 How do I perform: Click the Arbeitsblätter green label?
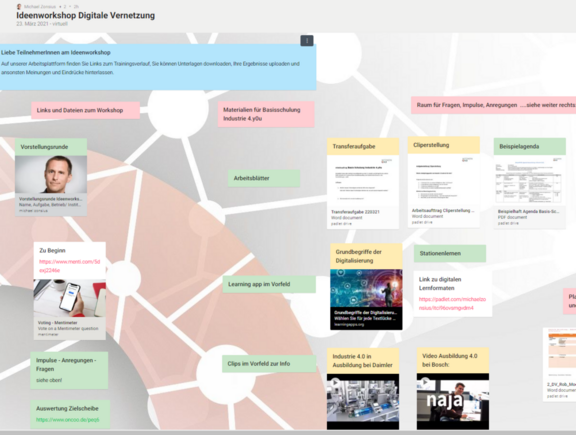(x=264, y=178)
